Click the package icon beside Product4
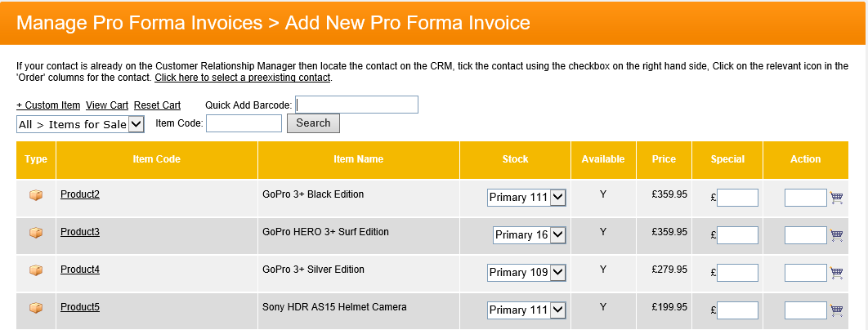The height and width of the screenshot is (330, 868). point(36,270)
